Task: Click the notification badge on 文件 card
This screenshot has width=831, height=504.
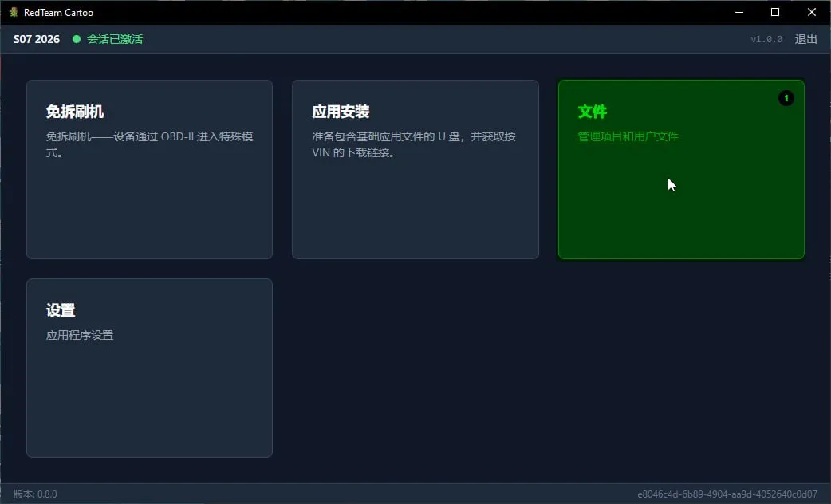Action: 786,98
